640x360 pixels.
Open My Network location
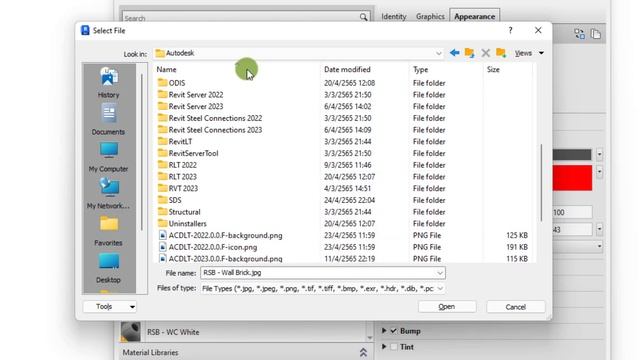(108, 194)
